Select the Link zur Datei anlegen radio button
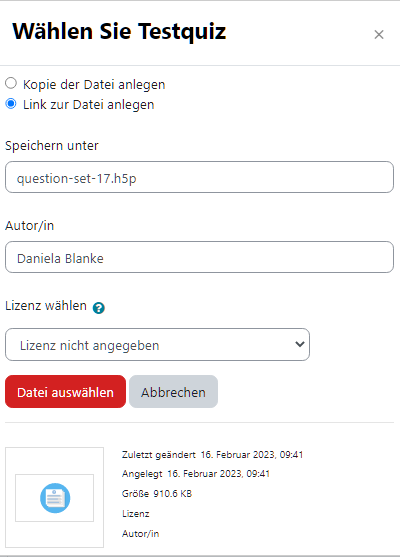This screenshot has height=557, width=400. coord(11,104)
